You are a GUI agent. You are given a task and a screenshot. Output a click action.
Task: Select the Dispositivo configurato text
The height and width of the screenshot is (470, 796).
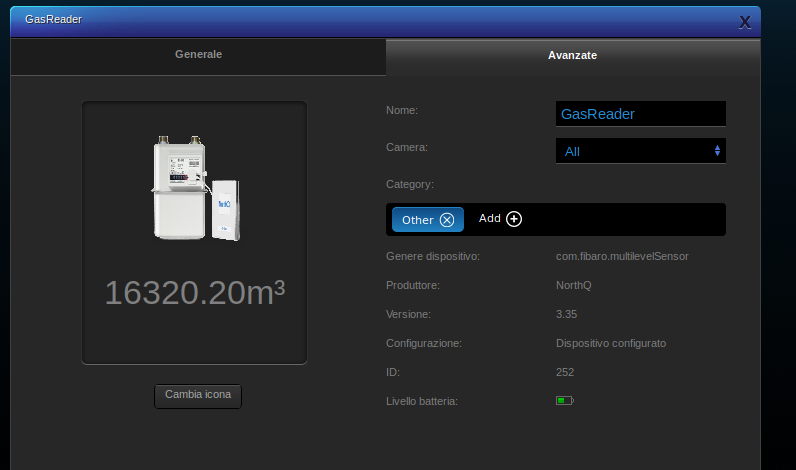click(611, 343)
